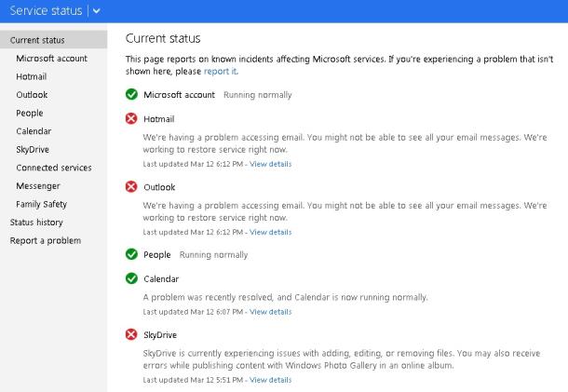568x392 pixels.
Task: Click the red X icon next to Hotmail
Action: pos(131,118)
